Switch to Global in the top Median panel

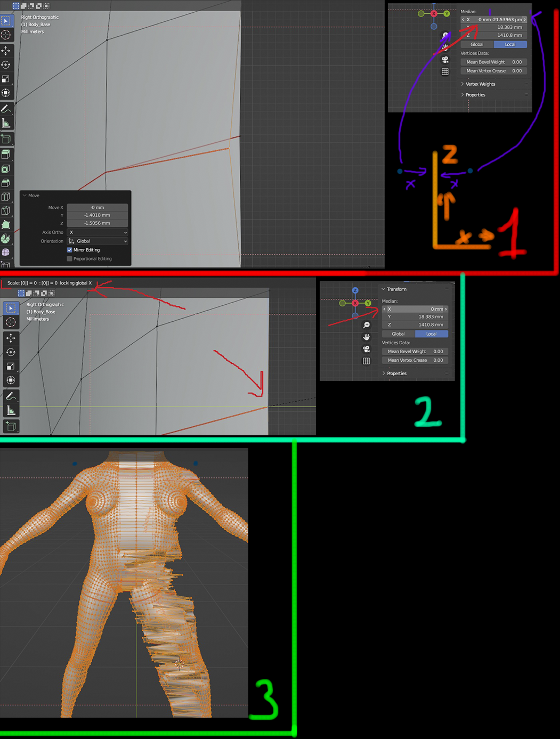477,45
